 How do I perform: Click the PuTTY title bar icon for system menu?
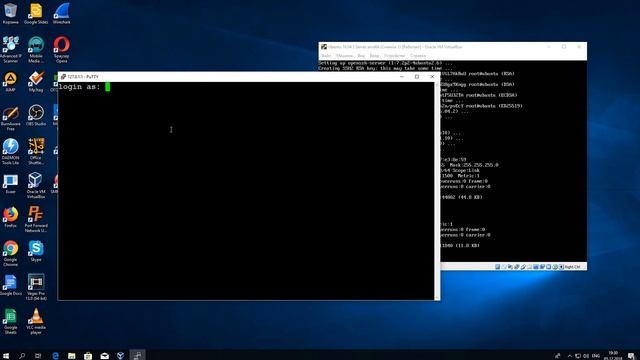[x=63, y=76]
